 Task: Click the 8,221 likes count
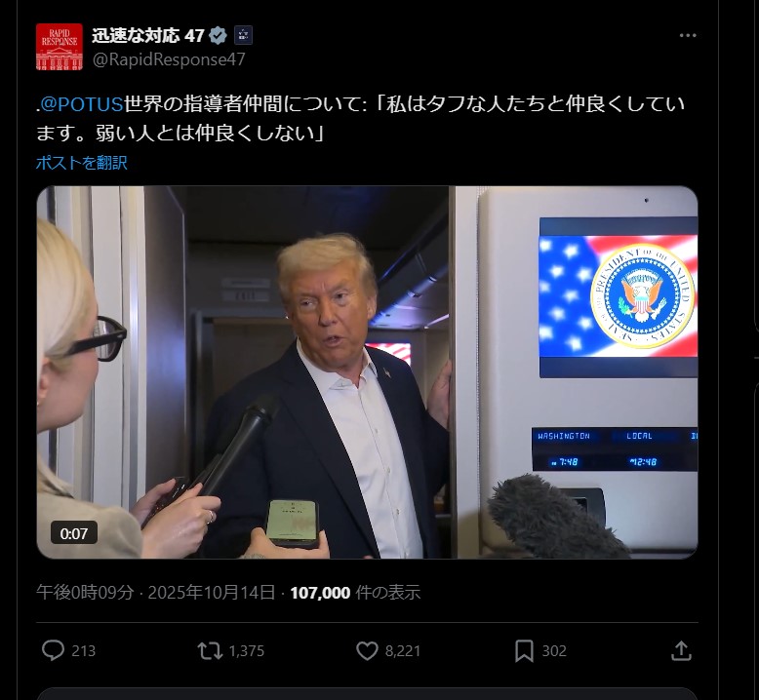[x=403, y=651]
